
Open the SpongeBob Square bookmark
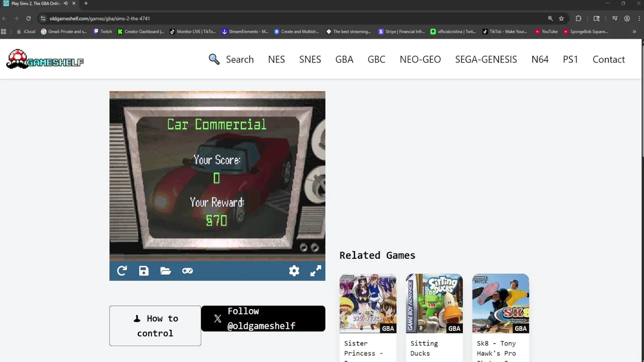(586, 32)
